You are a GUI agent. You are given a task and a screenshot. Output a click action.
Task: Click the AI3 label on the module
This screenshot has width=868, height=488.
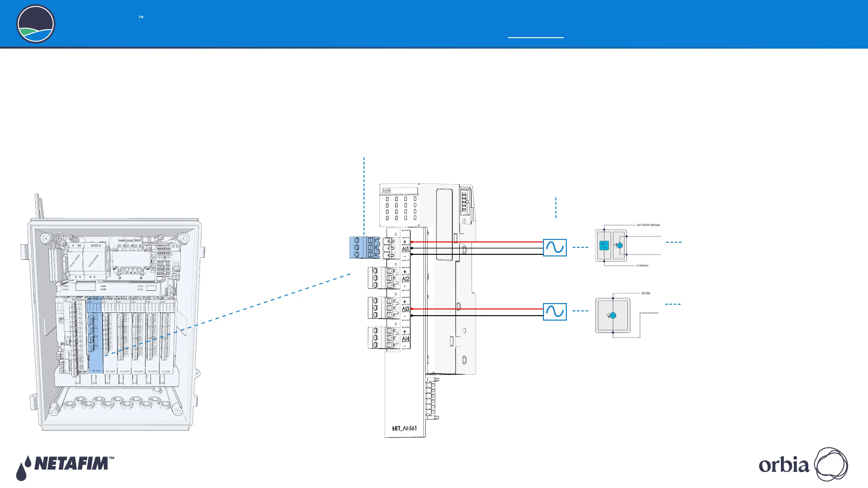pos(406,309)
